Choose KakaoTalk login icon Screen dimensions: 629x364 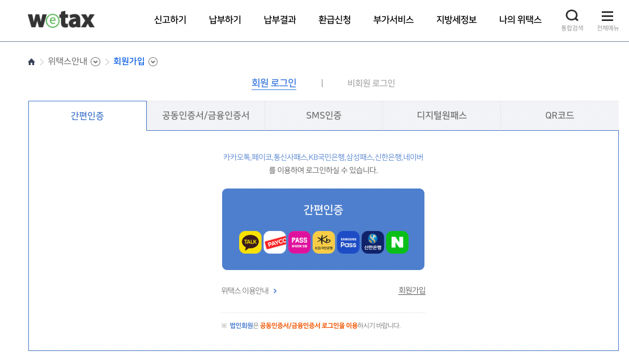point(250,242)
